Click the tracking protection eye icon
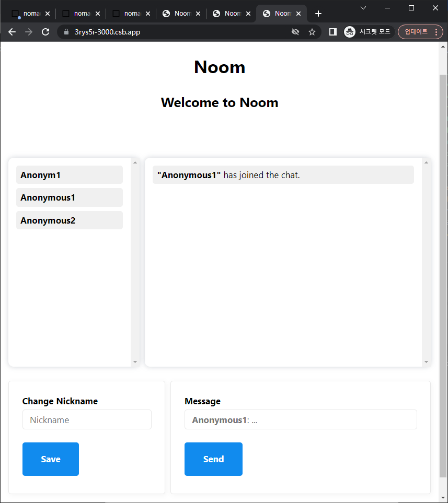Viewport: 448px width, 503px height. (295, 32)
